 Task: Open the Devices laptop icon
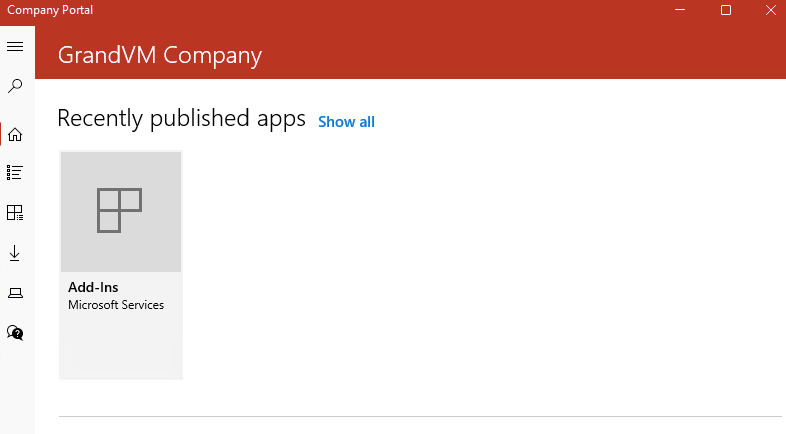click(x=15, y=293)
